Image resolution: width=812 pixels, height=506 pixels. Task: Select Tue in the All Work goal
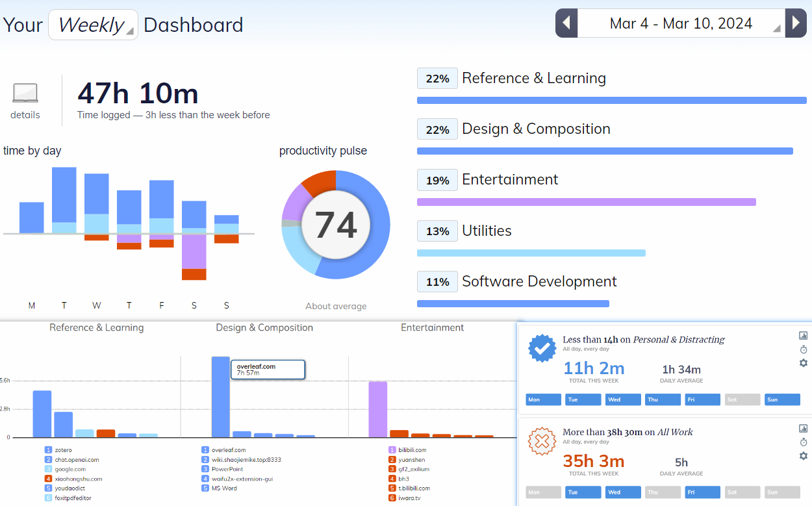pos(583,492)
